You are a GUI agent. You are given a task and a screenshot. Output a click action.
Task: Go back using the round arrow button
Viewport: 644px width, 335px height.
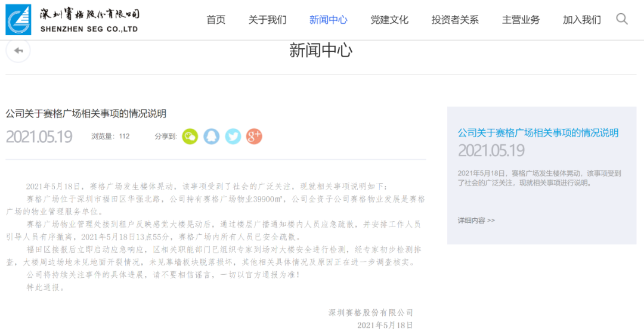click(x=18, y=51)
